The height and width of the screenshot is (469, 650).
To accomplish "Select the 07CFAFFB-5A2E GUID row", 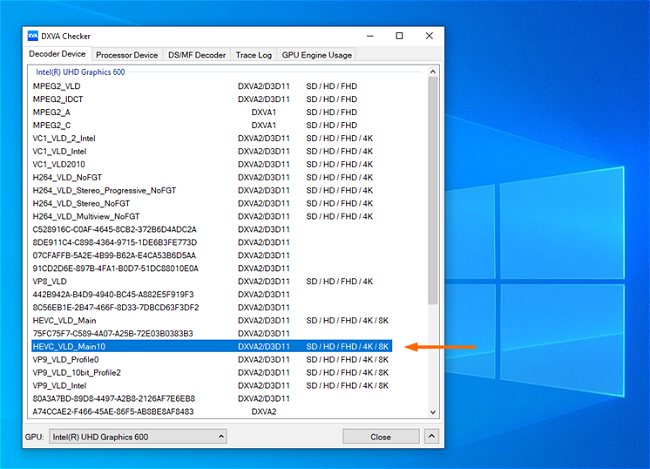I will (x=211, y=255).
